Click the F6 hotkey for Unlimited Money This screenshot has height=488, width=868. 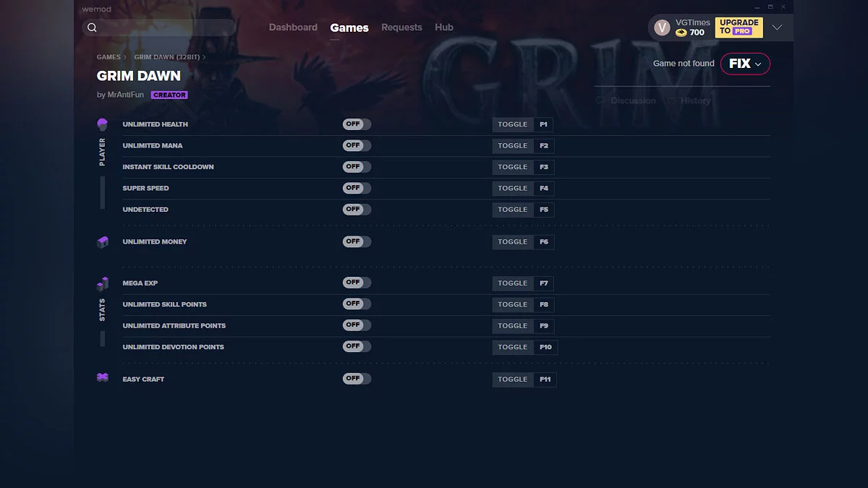coord(544,242)
